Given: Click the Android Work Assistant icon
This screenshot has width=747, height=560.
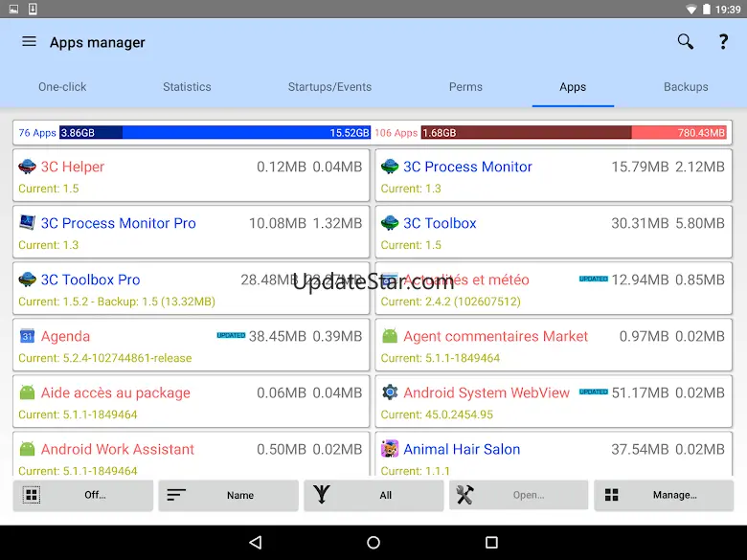Looking at the screenshot, I should pyautogui.click(x=27, y=449).
